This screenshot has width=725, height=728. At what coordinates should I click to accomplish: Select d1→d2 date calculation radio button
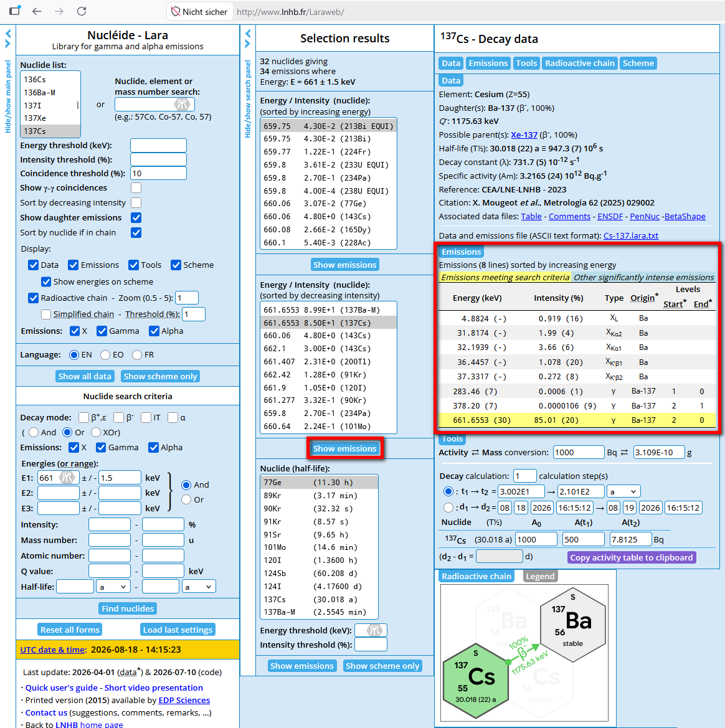[448, 508]
